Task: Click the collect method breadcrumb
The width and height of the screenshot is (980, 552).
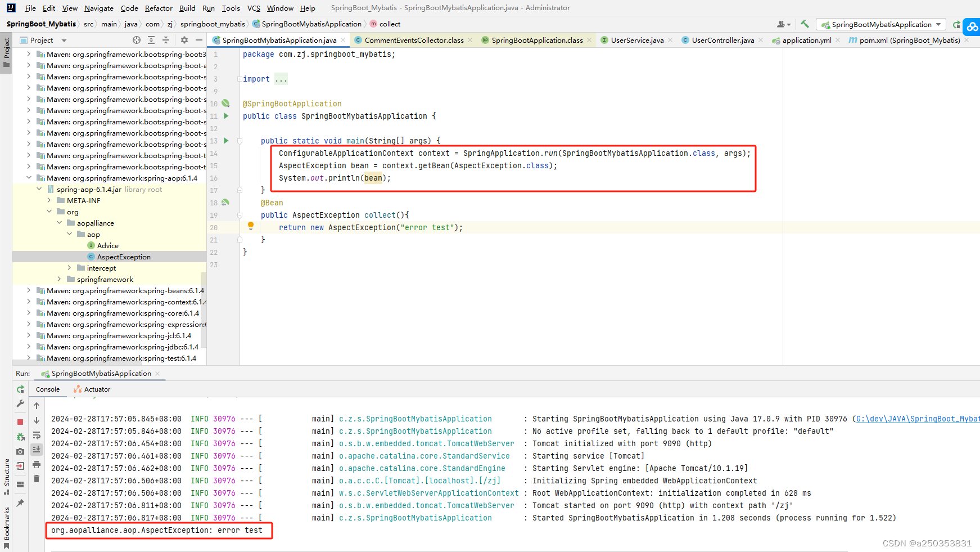Action: coord(385,24)
